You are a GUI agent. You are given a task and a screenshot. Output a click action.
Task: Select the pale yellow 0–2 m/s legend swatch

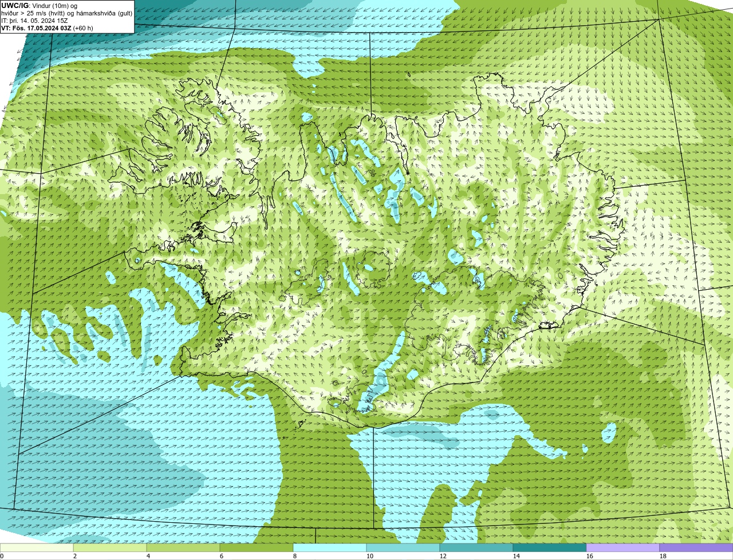pos(37,547)
